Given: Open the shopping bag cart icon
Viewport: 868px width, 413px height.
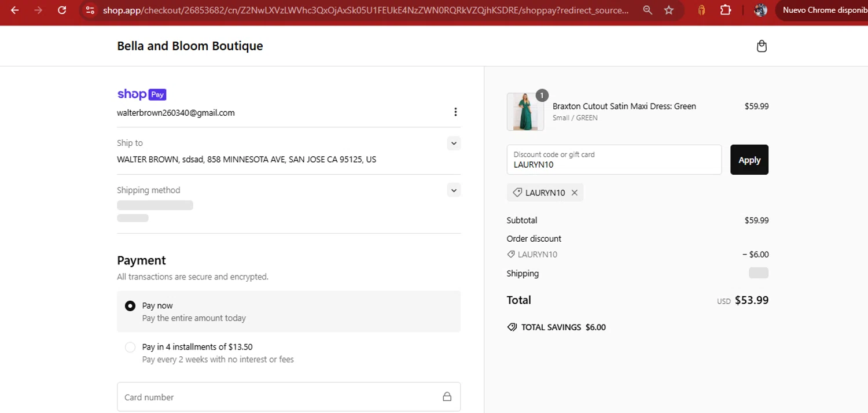Looking at the screenshot, I should [762, 46].
